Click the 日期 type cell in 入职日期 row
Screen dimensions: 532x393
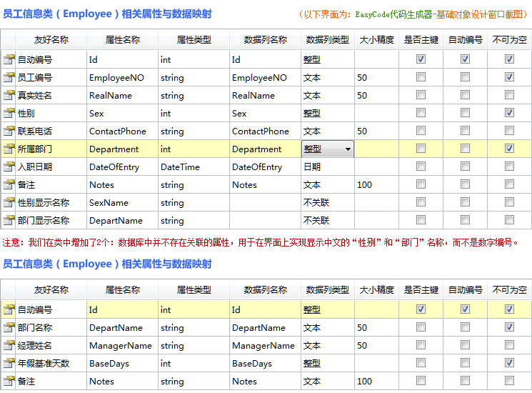(327, 167)
